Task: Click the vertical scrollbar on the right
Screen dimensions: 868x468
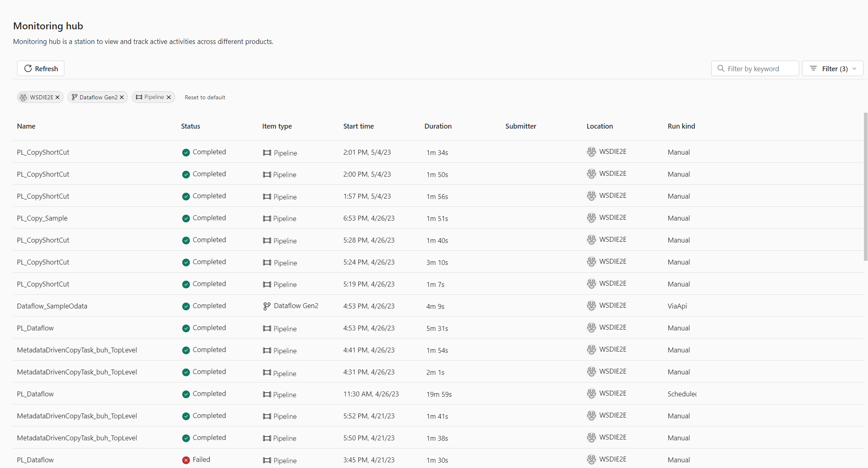Action: [x=866, y=187]
